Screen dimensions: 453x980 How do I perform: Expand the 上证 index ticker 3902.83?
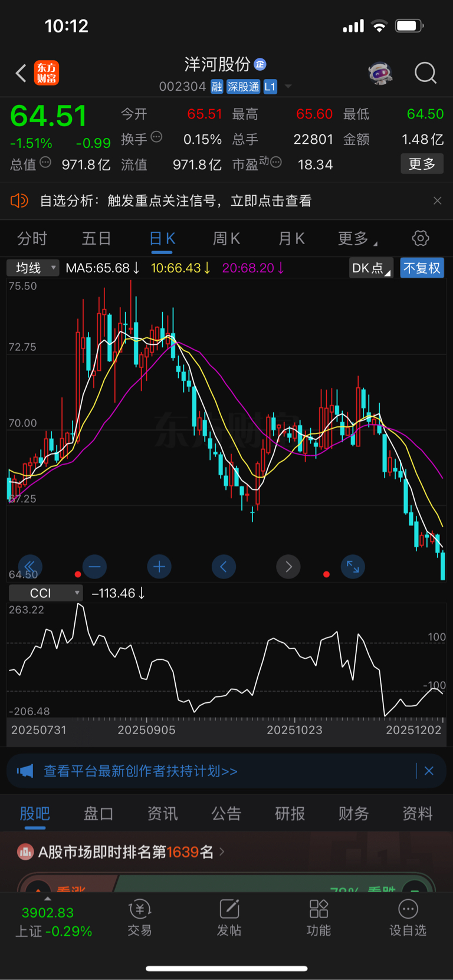pos(48,913)
